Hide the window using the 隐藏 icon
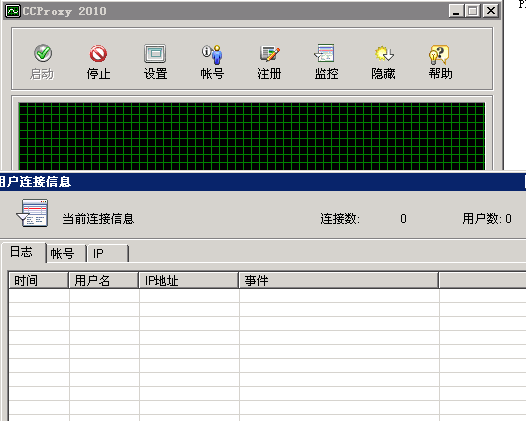The width and height of the screenshot is (526, 421). coord(384,54)
